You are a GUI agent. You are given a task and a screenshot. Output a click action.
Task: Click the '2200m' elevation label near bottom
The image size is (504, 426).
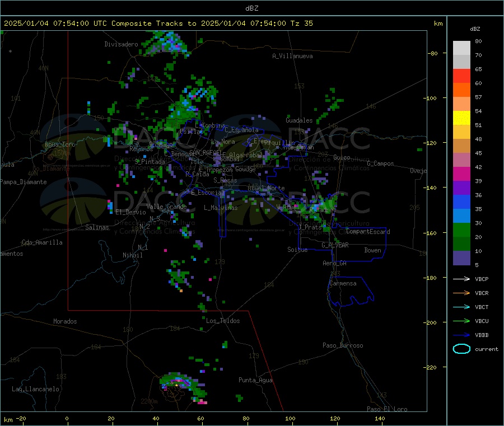click(149, 401)
